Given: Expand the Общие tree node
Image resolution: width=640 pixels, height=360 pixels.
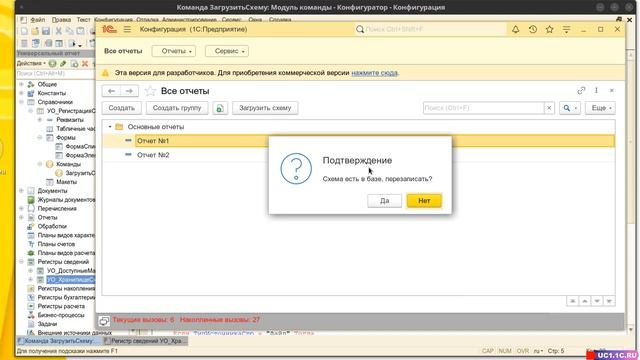Looking at the screenshot, I should click(21, 84).
